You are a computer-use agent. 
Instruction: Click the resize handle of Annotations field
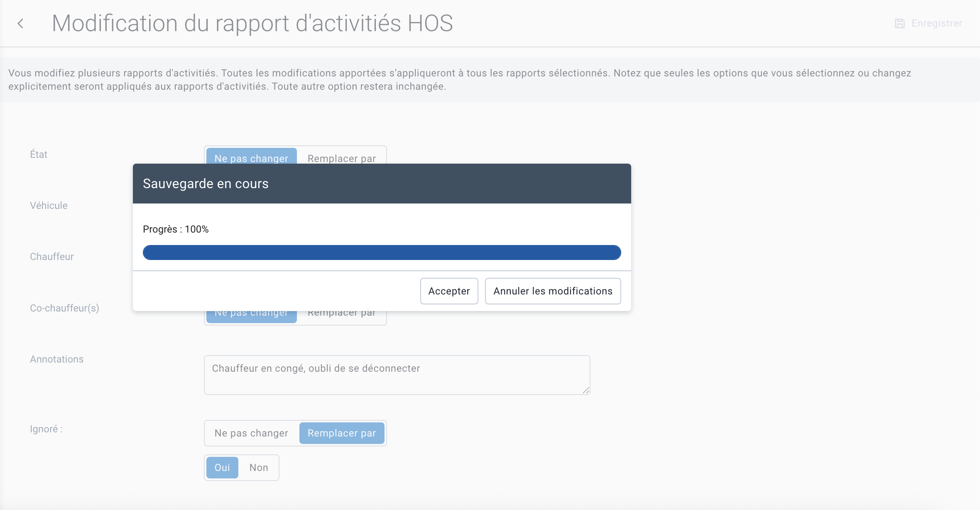click(586, 390)
